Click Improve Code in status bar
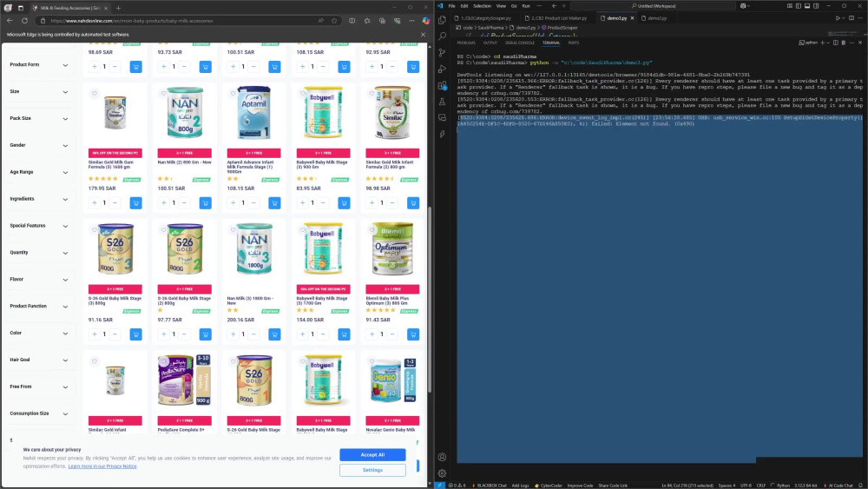868x489 pixels. pyautogui.click(x=580, y=486)
